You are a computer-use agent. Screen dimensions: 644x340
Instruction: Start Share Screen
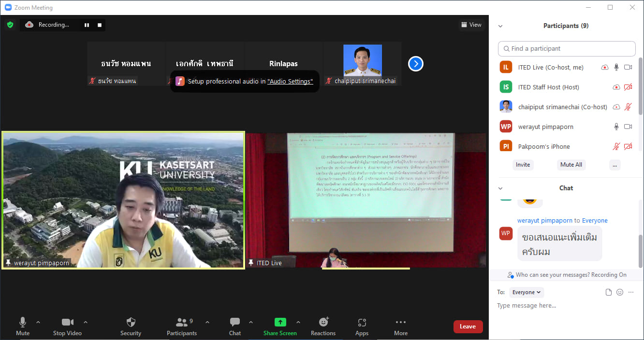(280, 326)
